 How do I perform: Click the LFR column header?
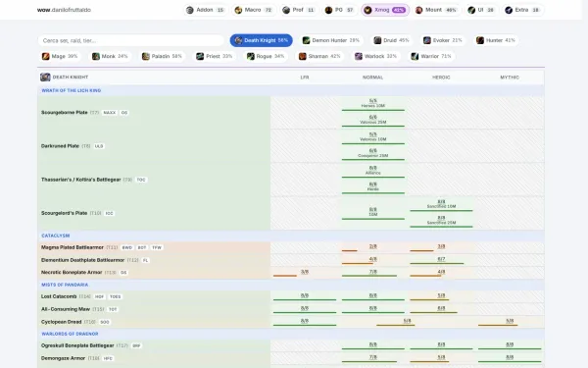(305, 78)
